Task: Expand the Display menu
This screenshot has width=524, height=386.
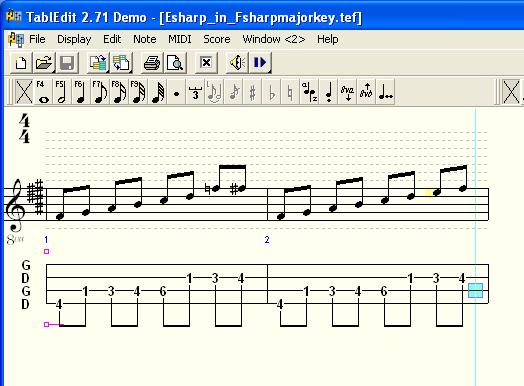Action: (74, 39)
